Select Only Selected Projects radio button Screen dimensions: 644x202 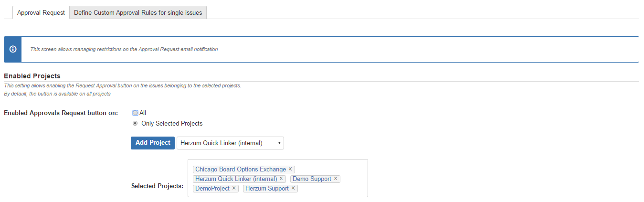[x=135, y=124]
